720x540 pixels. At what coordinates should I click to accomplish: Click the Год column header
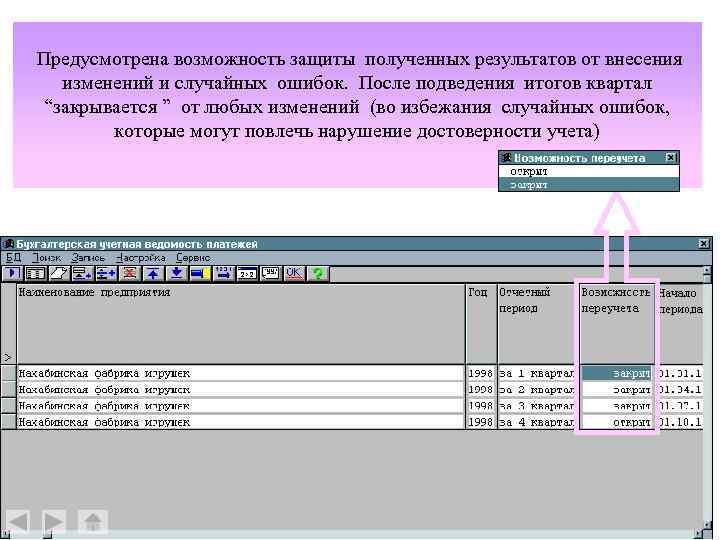pos(481,324)
